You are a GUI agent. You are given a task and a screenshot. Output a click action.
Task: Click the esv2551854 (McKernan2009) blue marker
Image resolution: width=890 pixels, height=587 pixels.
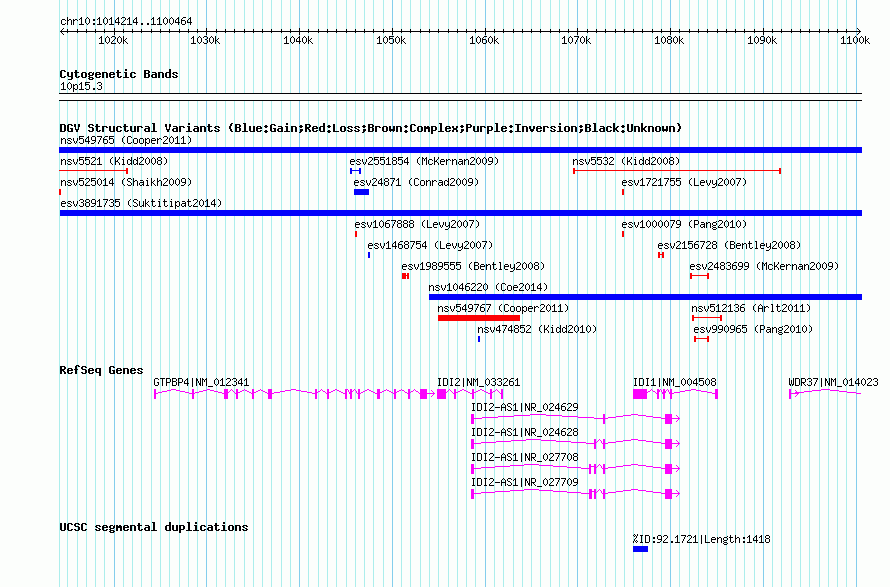(x=355, y=171)
